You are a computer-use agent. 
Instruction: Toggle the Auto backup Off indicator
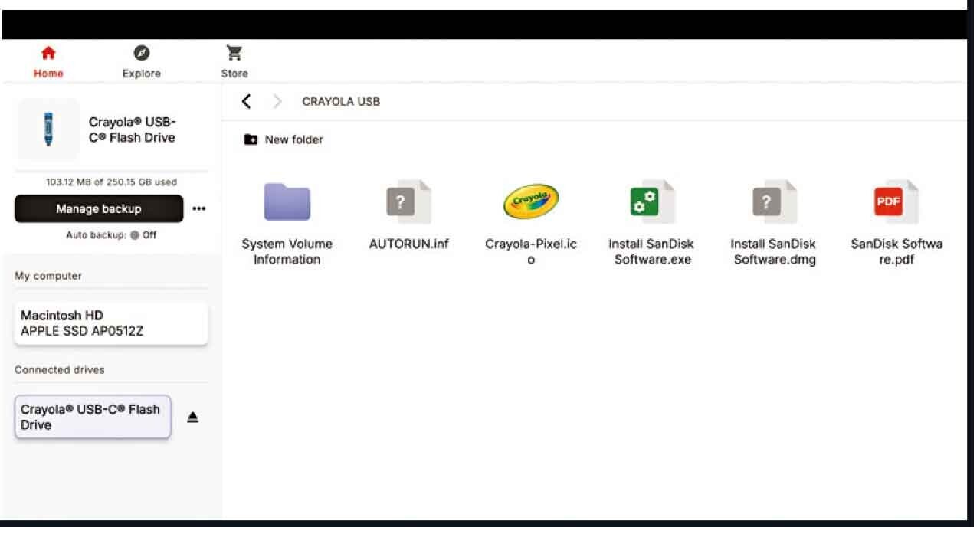134,235
